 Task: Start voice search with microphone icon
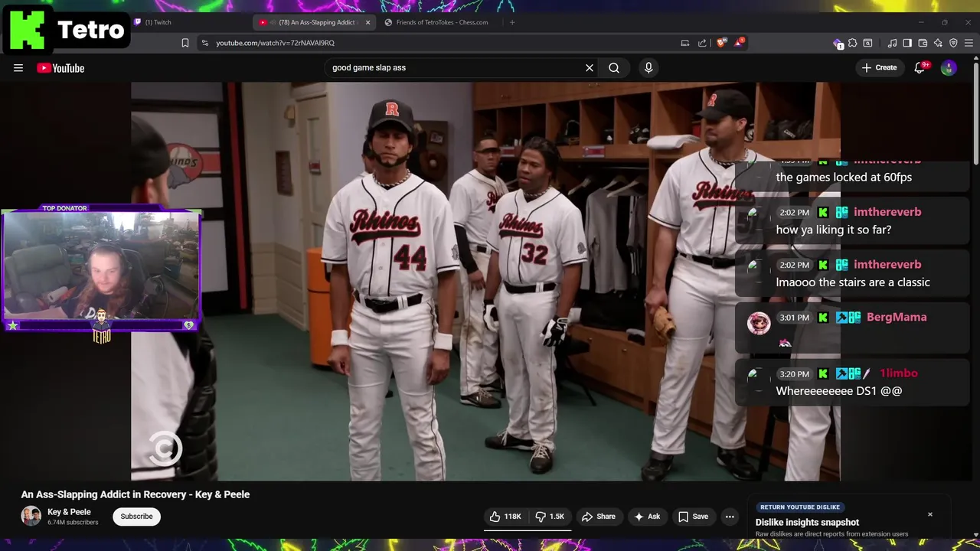point(648,68)
